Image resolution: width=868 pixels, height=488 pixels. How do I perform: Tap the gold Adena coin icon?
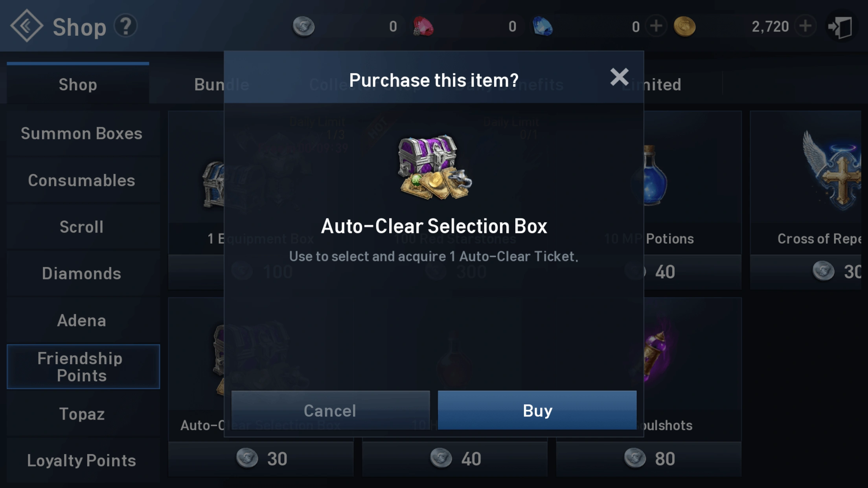pos(684,26)
